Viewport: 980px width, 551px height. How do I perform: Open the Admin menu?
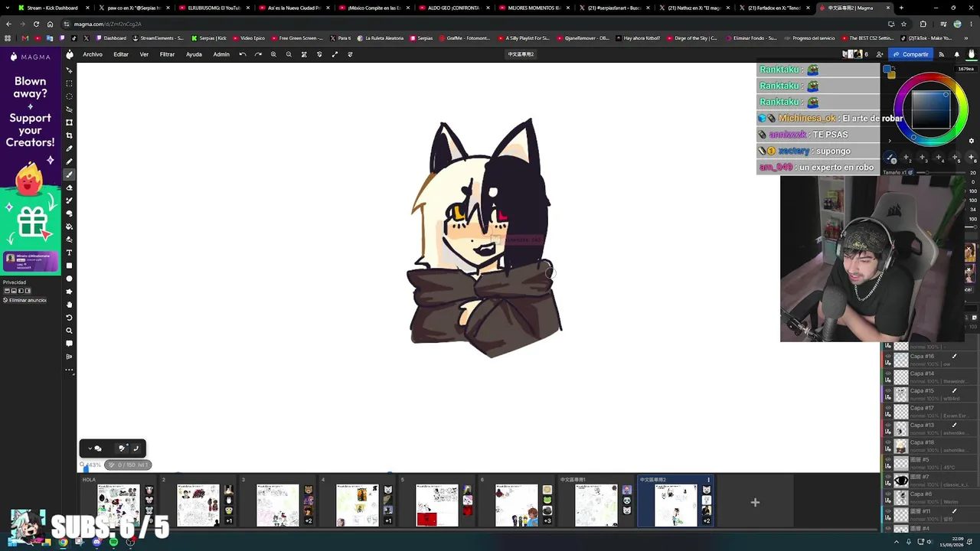click(221, 54)
